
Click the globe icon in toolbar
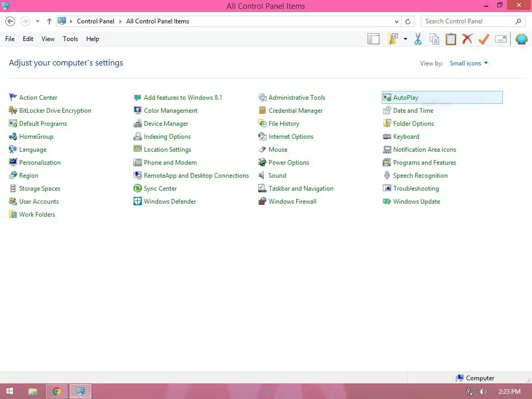click(521, 39)
